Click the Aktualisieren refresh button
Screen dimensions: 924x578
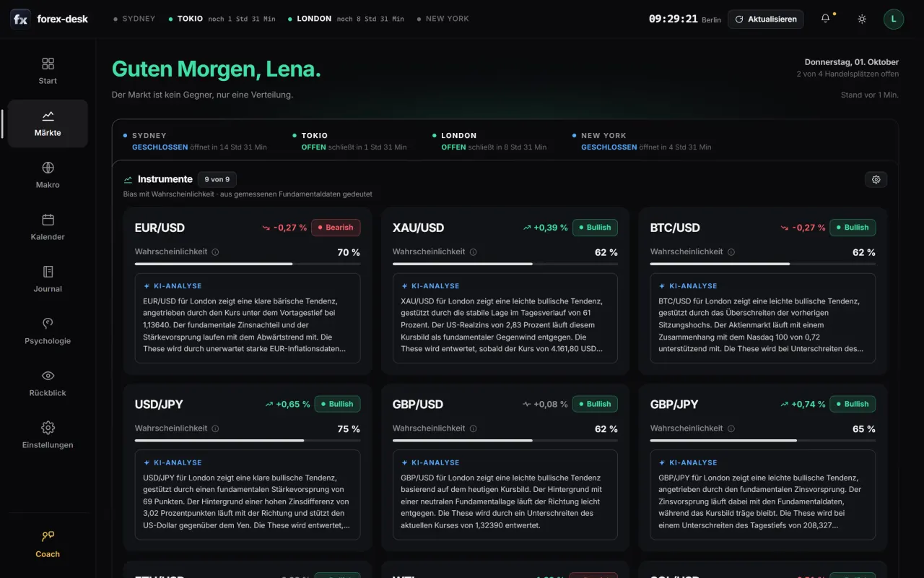point(766,19)
